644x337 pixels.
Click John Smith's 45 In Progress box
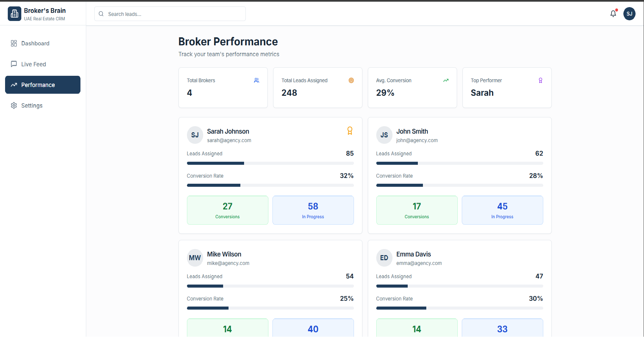502,210
